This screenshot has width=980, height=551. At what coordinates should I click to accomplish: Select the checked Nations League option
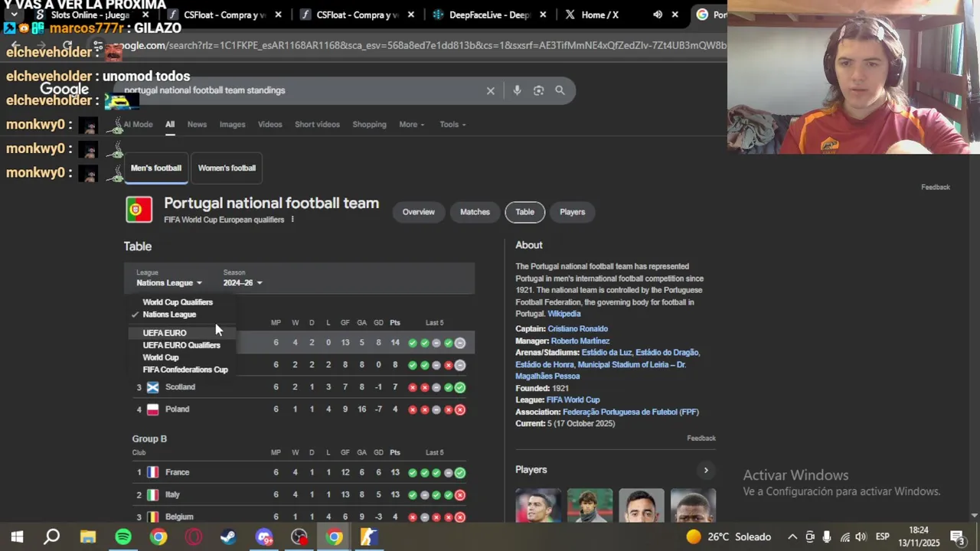[x=169, y=315]
